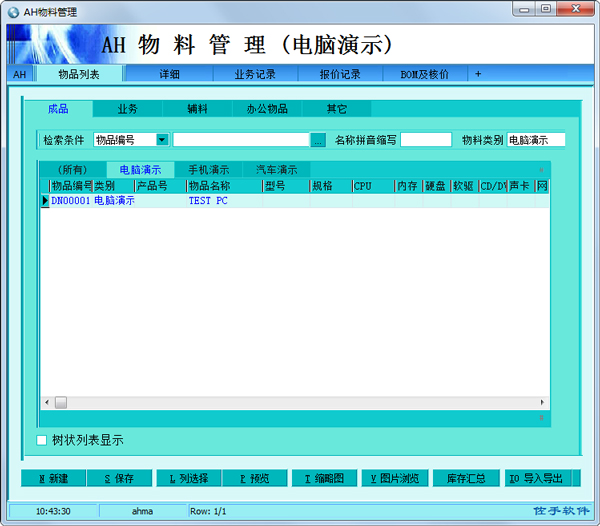Open the 报价记录 tab
The width and height of the screenshot is (600, 526).
340,74
